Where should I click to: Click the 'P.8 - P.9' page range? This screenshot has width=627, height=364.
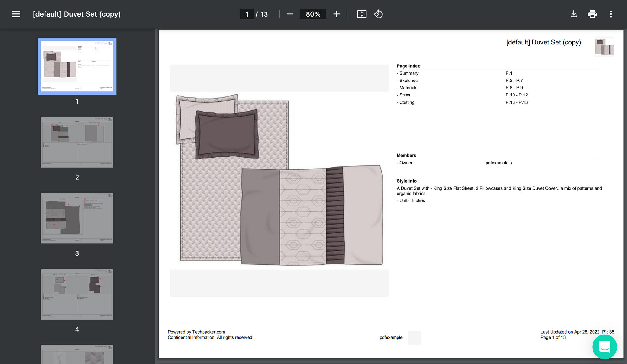514,88
